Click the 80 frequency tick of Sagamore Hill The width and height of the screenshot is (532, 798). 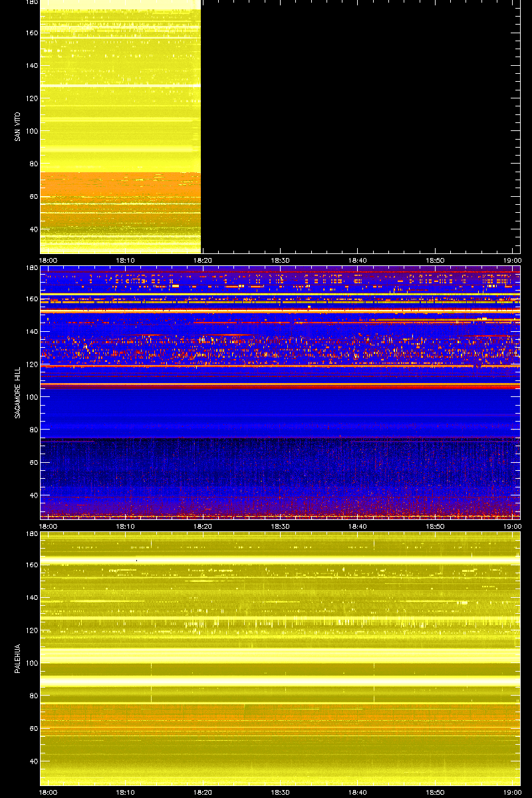[x=34, y=430]
